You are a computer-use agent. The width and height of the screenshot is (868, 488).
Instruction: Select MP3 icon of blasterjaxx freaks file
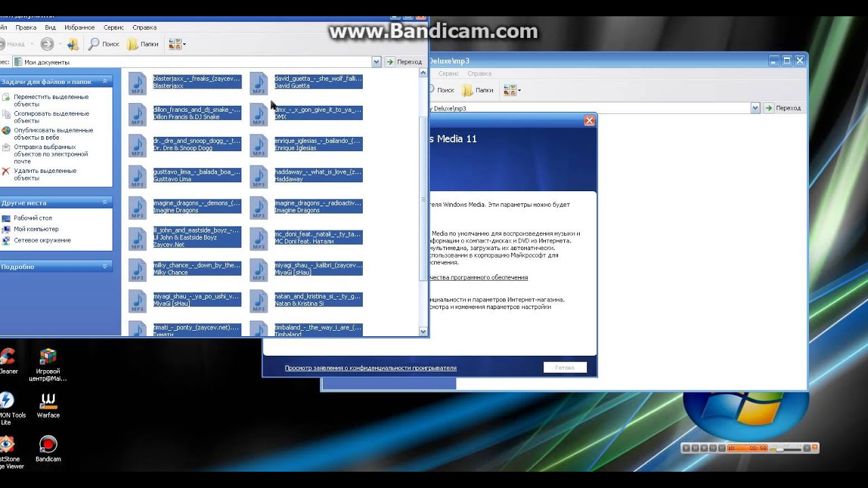[x=138, y=83]
